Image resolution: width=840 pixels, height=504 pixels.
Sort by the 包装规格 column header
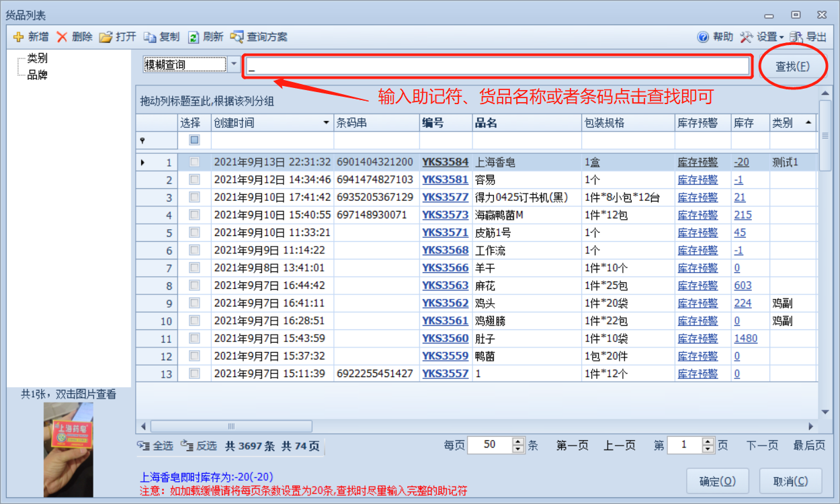pos(628,123)
